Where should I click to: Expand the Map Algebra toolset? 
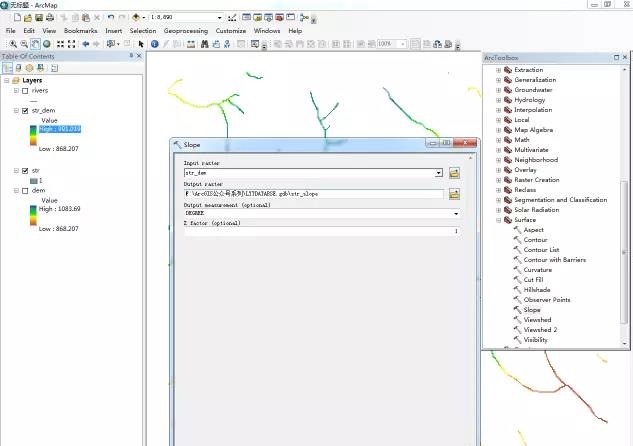pos(499,130)
